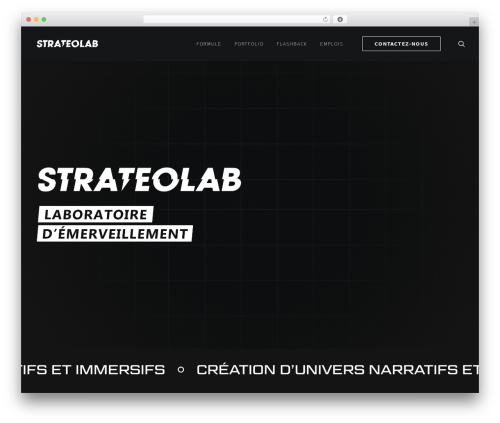This screenshot has width=500, height=423.
Task: Select the D'émerveillement label text
Action: point(115,234)
